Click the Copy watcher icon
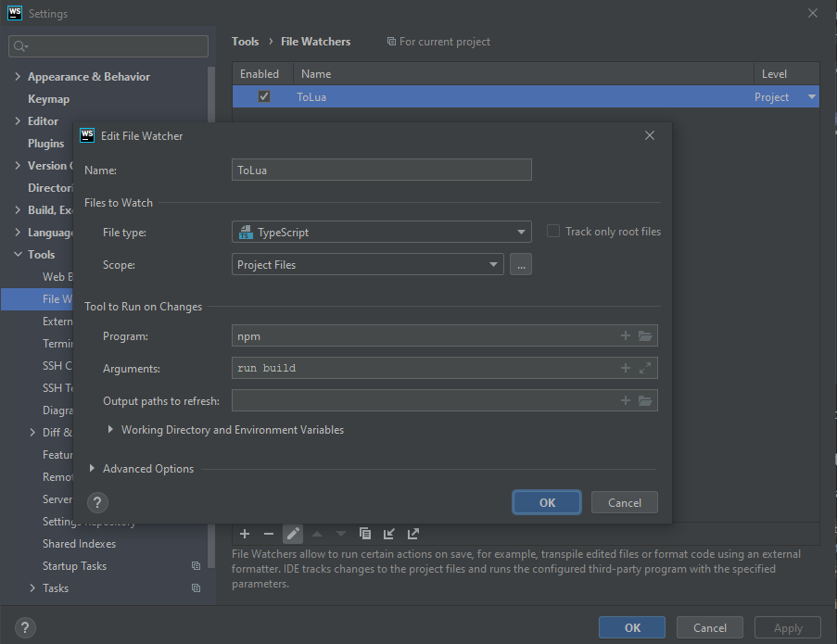The height and width of the screenshot is (644, 837). click(x=365, y=534)
